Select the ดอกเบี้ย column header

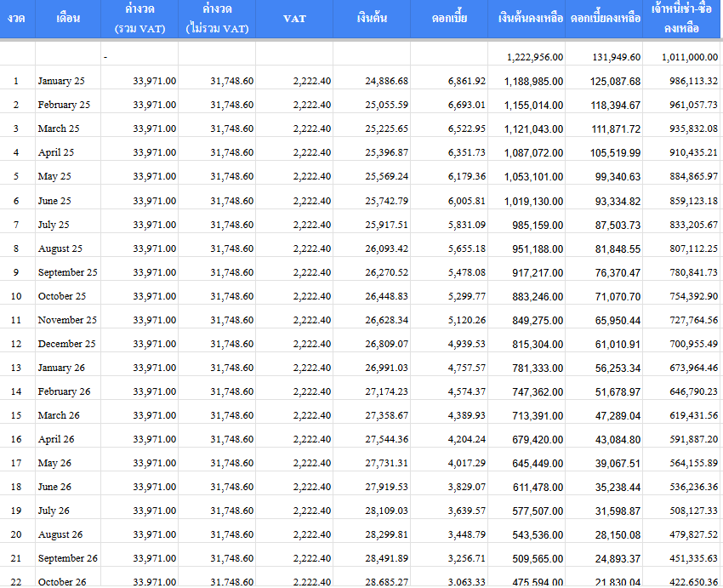point(450,18)
